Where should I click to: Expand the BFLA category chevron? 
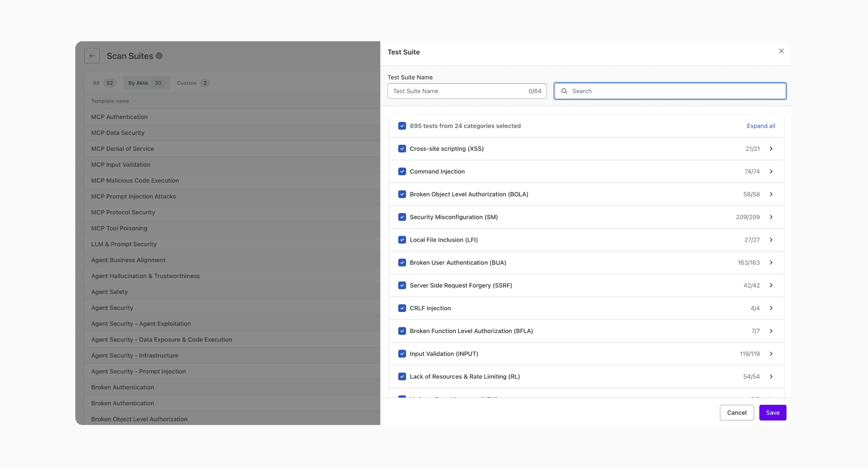coord(771,331)
